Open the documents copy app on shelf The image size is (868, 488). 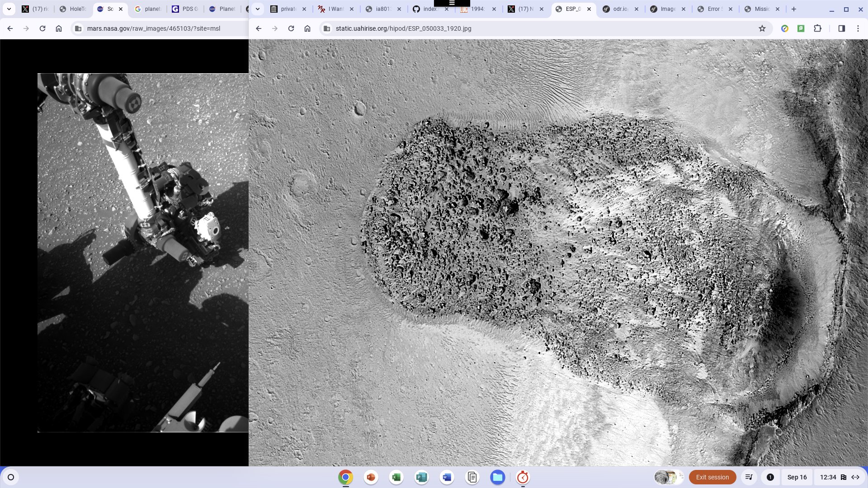472,477
